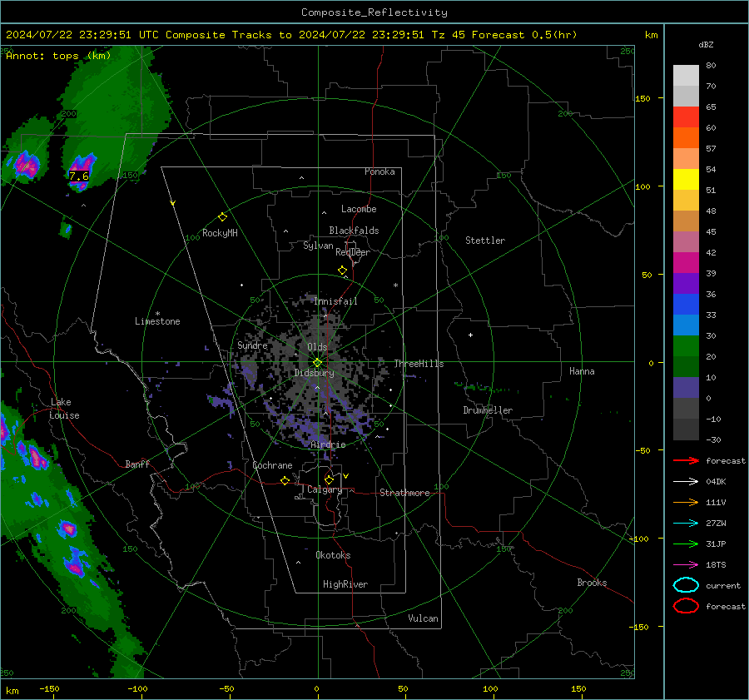749x700 pixels.
Task: Click the yellow radar-center diamond above Didsbury
Action: click(x=317, y=363)
